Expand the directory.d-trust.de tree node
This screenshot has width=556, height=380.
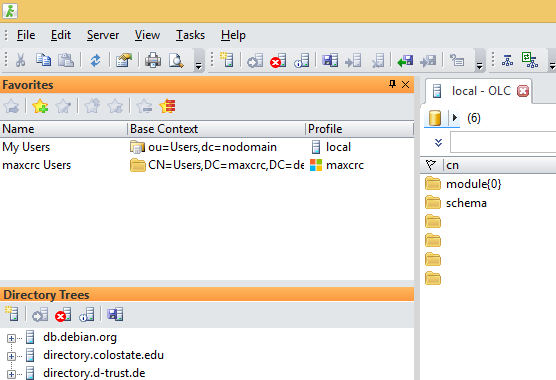click(11, 374)
